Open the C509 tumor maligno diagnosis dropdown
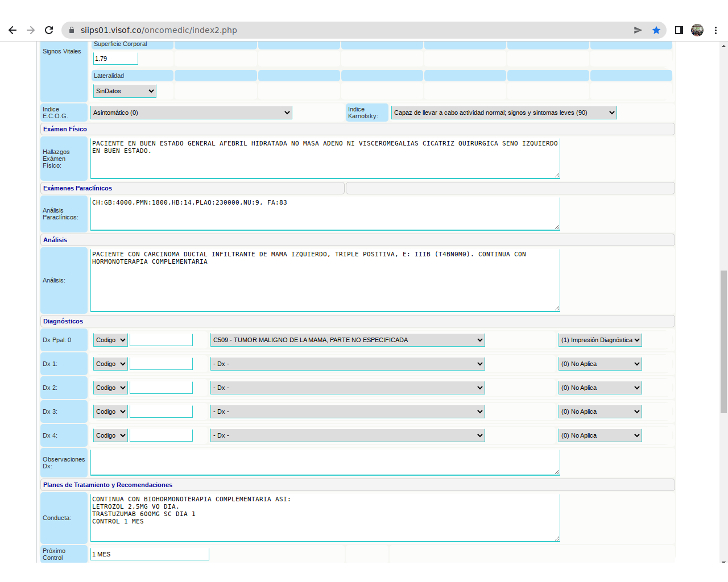Image resolution: width=728 pixels, height=582 pixels. [x=347, y=340]
